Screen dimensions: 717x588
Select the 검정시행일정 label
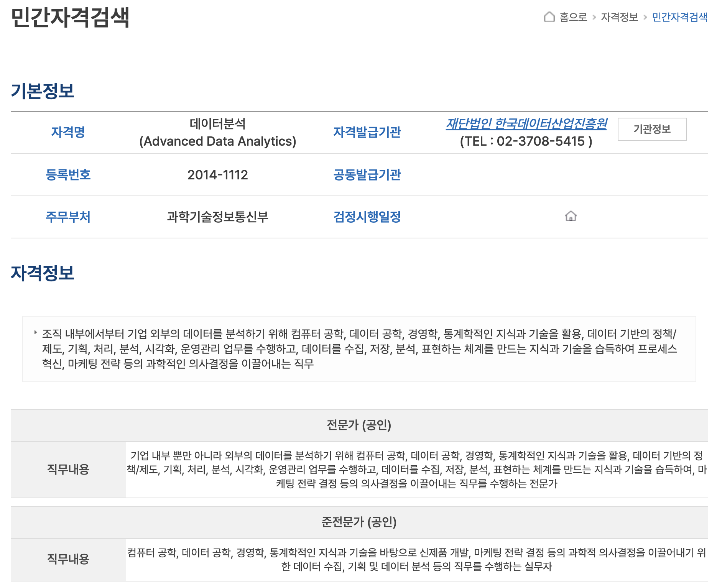click(x=367, y=217)
